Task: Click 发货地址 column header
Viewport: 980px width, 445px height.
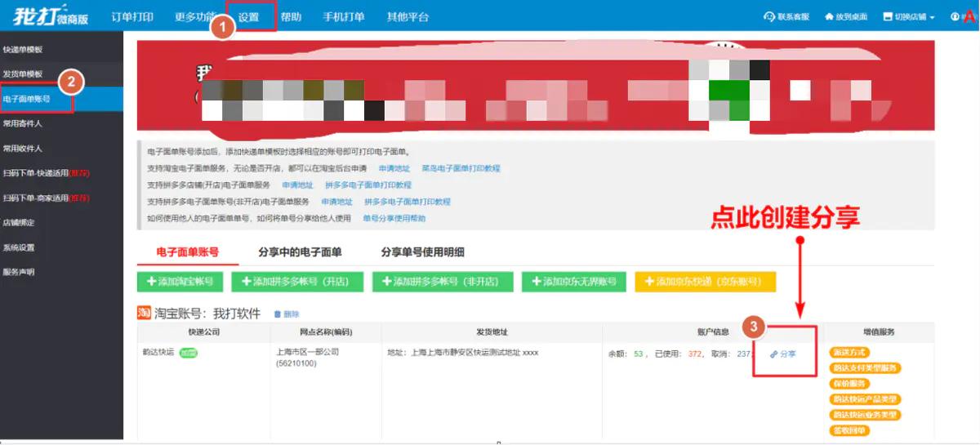Action: click(x=492, y=332)
